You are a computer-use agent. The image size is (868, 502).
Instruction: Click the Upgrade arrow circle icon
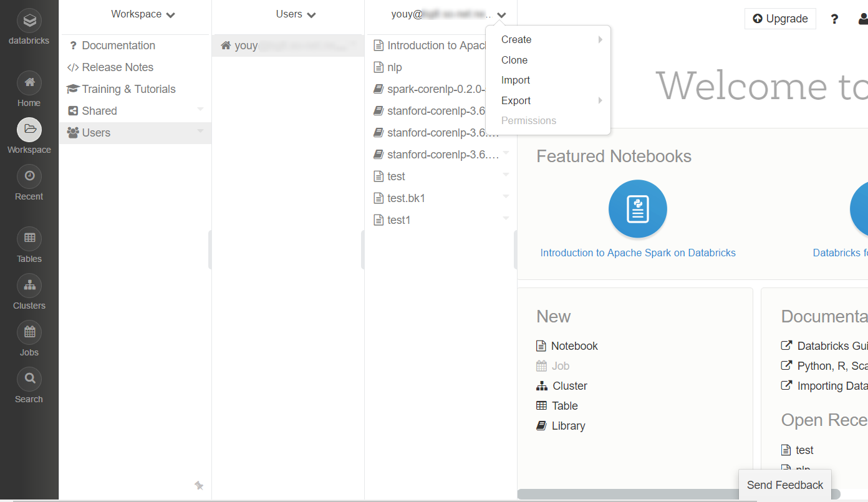pyautogui.click(x=758, y=19)
